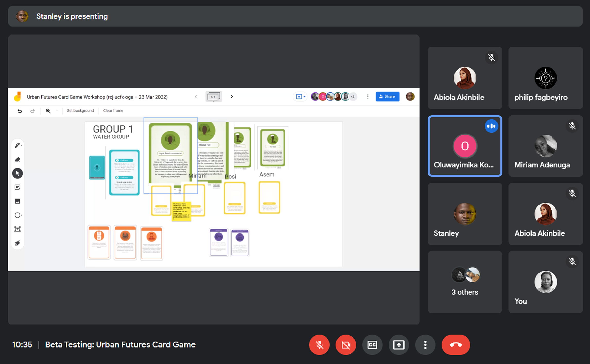Select Stanley participant tile

pos(465,214)
